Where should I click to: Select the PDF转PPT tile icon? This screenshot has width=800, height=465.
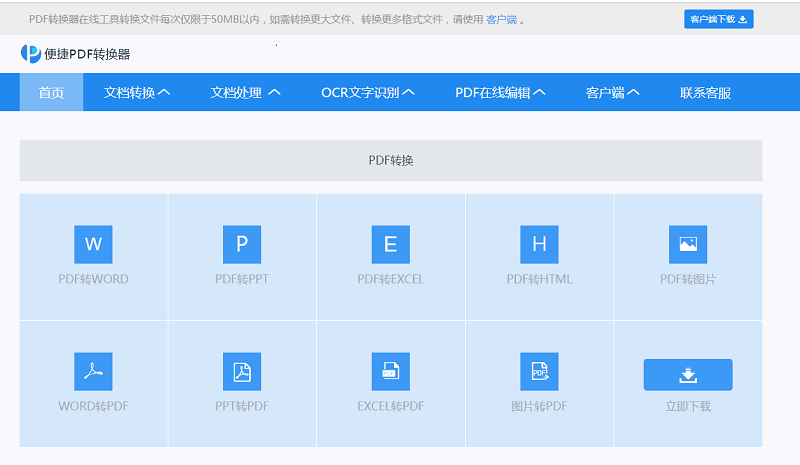click(242, 244)
